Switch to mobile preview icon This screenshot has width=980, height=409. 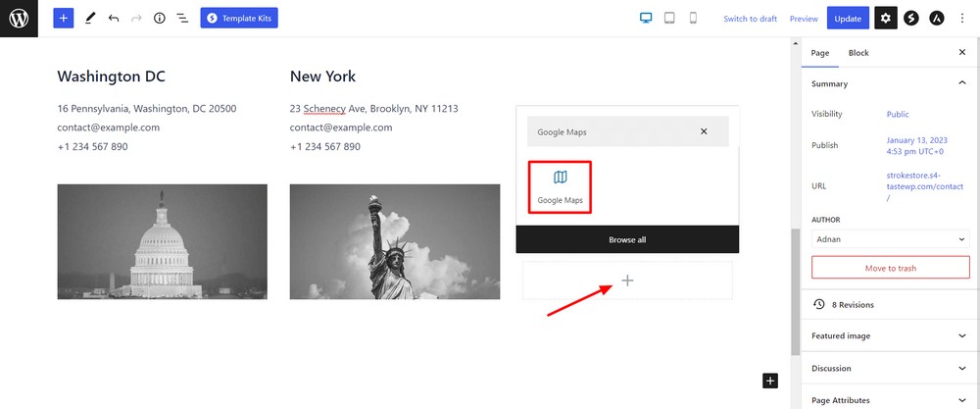point(693,18)
